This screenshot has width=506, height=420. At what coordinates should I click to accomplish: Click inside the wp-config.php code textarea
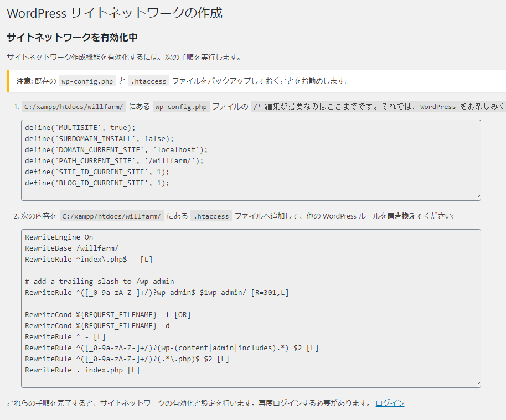click(251, 160)
